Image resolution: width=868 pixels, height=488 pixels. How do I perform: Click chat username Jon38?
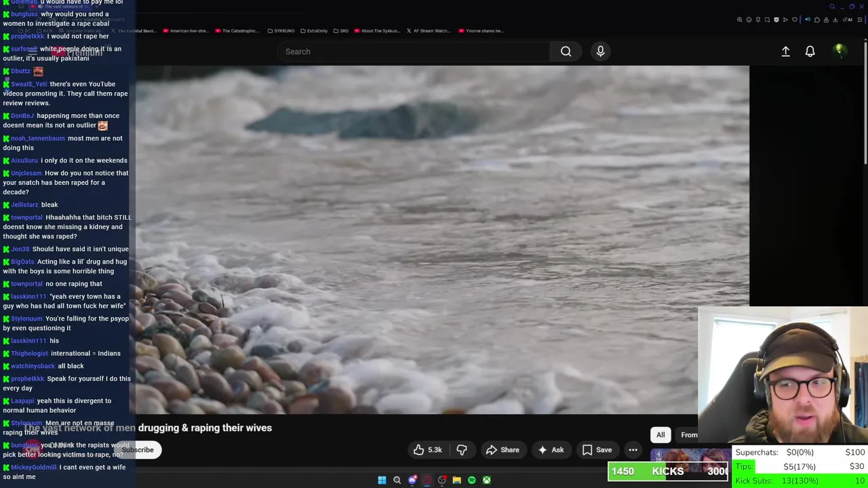click(20, 249)
